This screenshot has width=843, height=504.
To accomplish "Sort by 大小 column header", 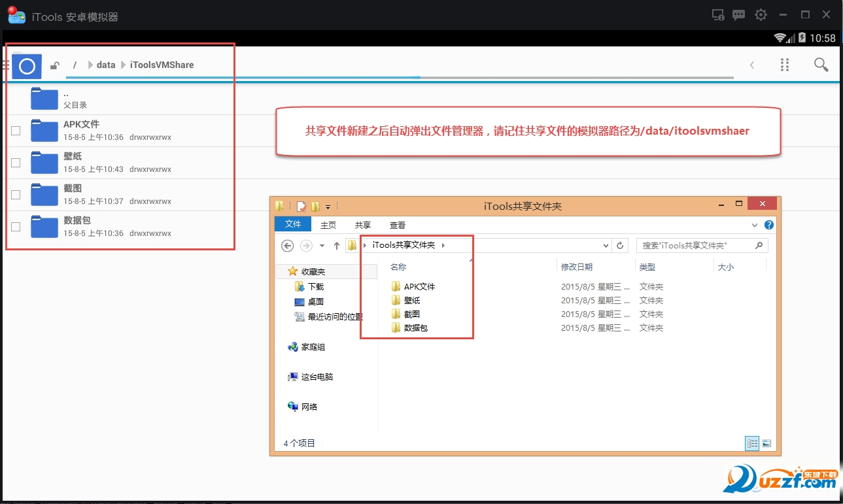I will [726, 267].
